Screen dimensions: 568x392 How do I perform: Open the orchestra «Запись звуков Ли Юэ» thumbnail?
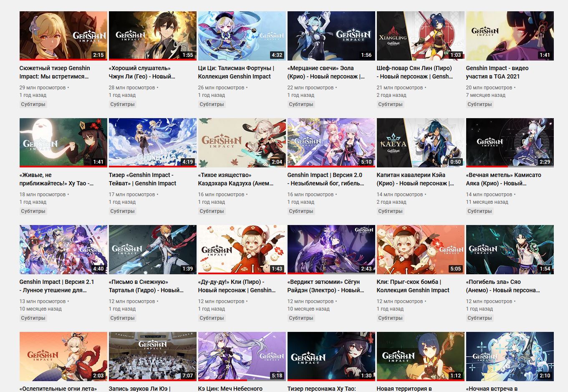coord(152,357)
